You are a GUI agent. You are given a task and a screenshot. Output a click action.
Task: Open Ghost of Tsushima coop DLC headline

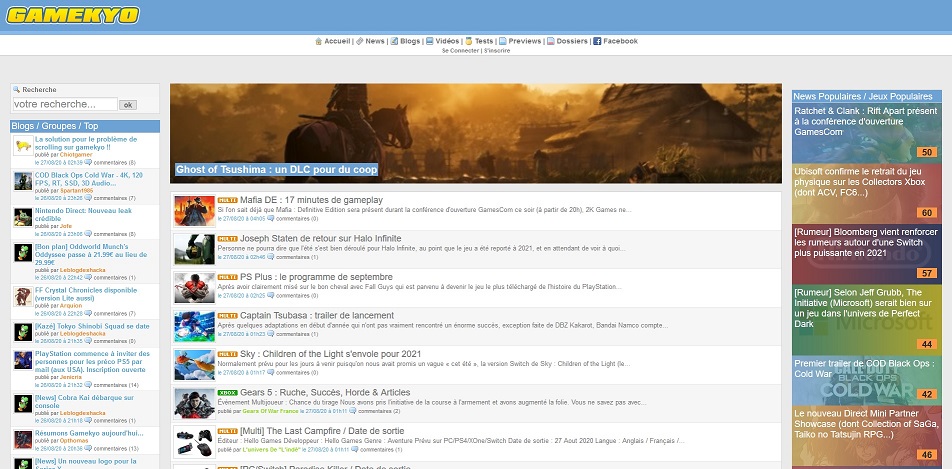coord(276,169)
